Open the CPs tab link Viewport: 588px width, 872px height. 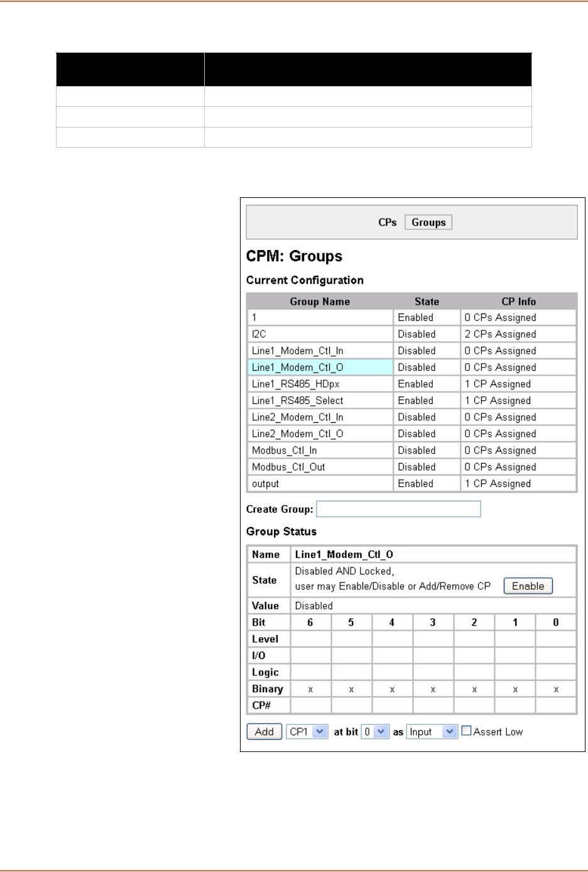click(387, 222)
